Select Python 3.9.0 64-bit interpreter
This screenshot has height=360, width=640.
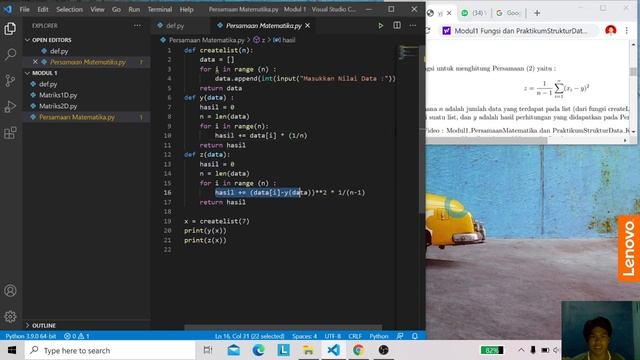coord(31,336)
